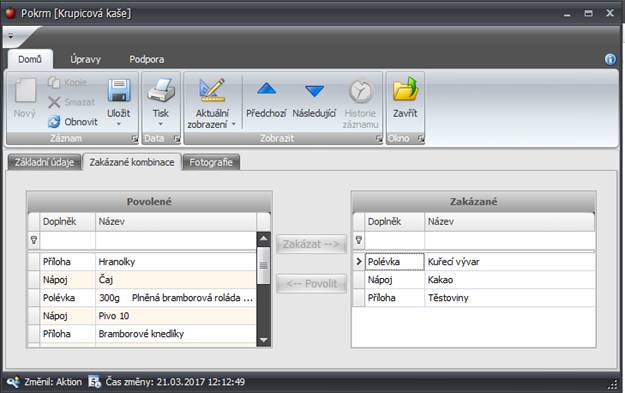Click the Uložit floppy disk icon
Screen dimensions: 625x393
119,90
